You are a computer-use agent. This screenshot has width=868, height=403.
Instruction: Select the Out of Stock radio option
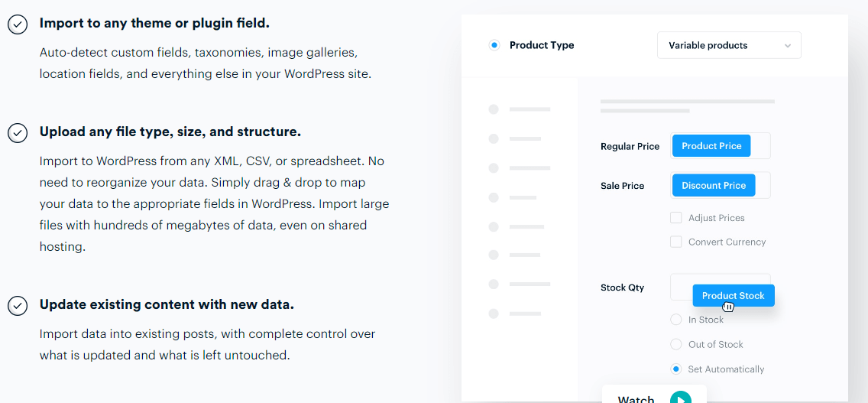pyautogui.click(x=675, y=344)
